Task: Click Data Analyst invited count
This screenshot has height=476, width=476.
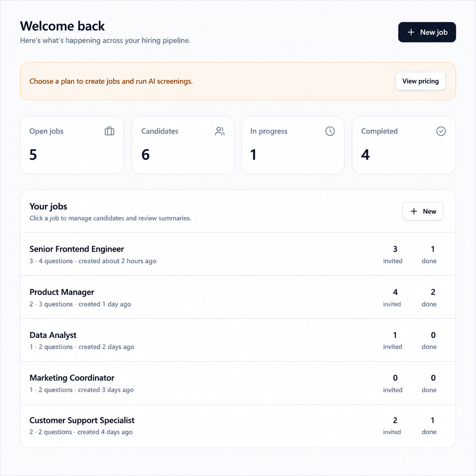Action: coord(395,335)
